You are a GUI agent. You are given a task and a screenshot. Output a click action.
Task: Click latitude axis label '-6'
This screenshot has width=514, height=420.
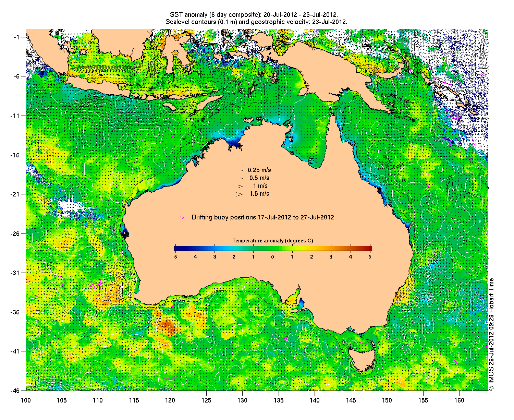tap(17, 76)
